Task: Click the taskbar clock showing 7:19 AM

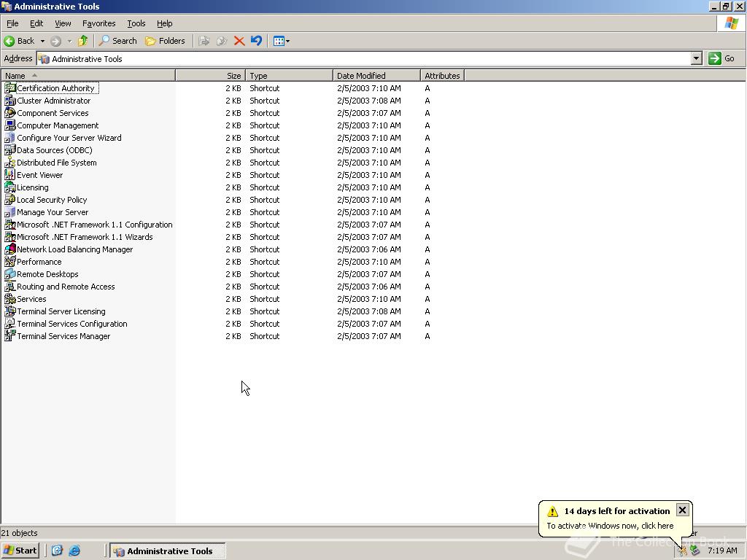Action: click(722, 551)
